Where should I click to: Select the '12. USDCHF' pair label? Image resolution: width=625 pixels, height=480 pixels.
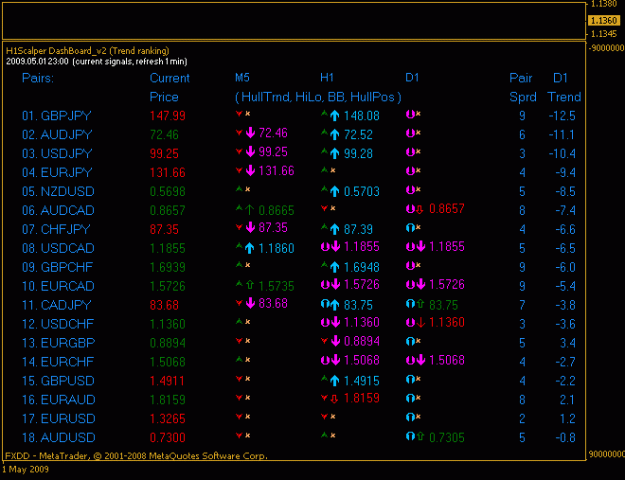58,324
